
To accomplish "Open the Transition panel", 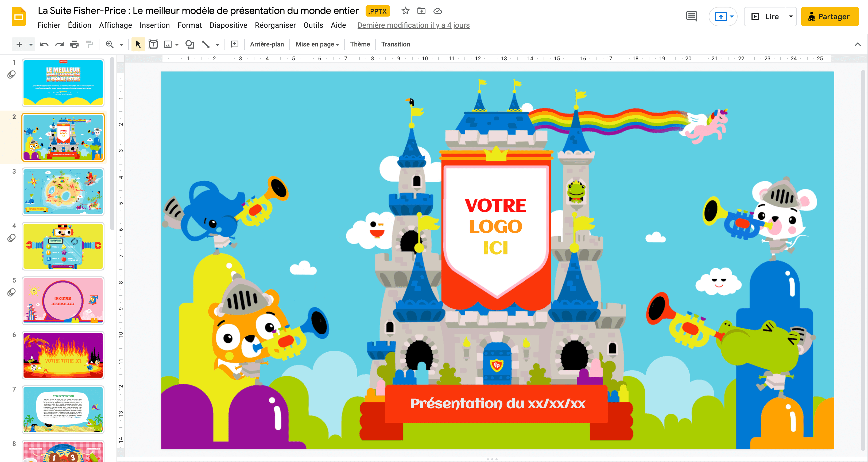I will tap(396, 44).
